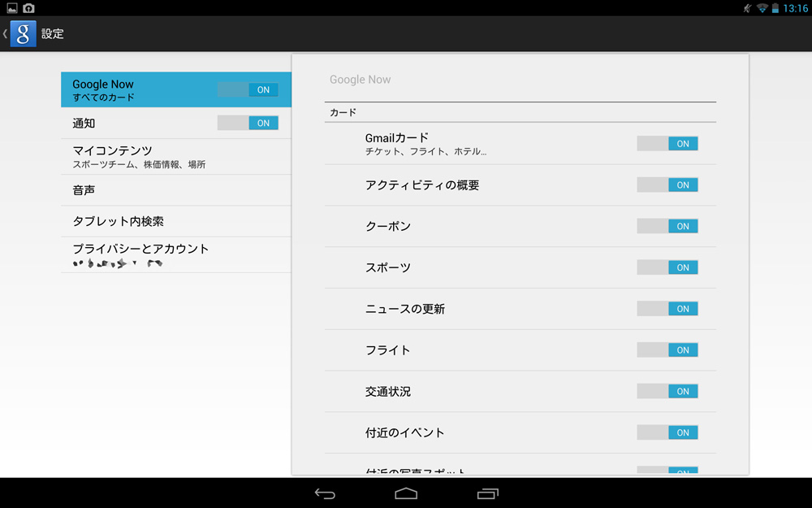Select the Google Now すべてのカード item
The height and width of the screenshot is (508, 812).
pyautogui.click(x=176, y=89)
